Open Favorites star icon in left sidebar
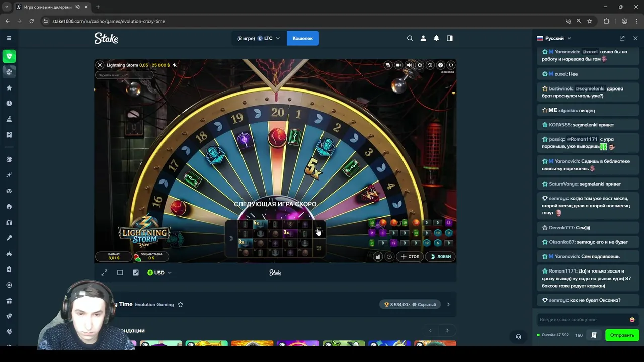The height and width of the screenshot is (362, 644). (x=9, y=88)
